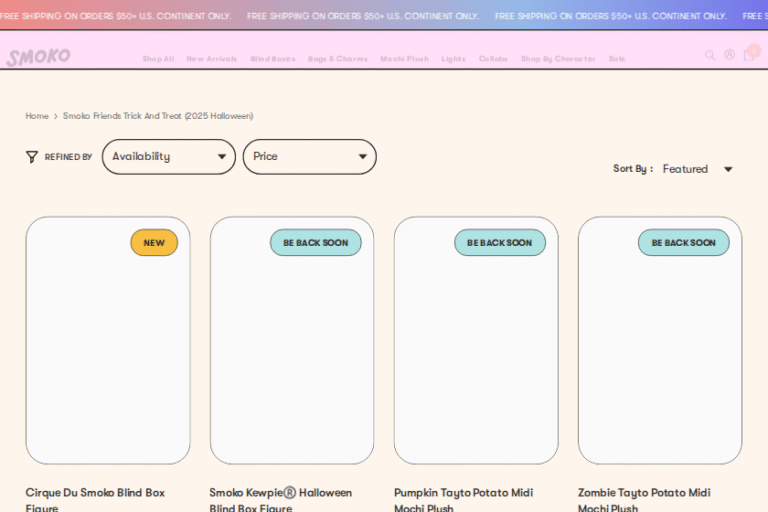Open Shop By Character menu

[558, 59]
